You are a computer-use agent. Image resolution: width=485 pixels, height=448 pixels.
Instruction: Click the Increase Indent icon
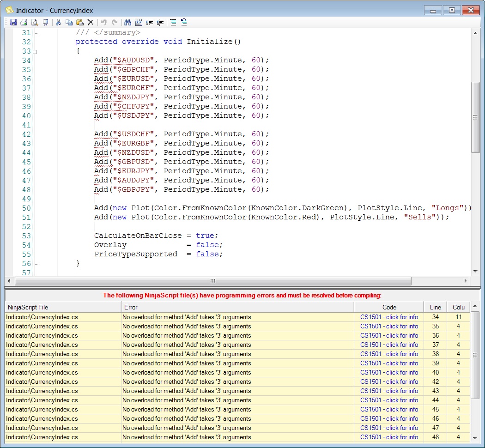tap(160, 22)
